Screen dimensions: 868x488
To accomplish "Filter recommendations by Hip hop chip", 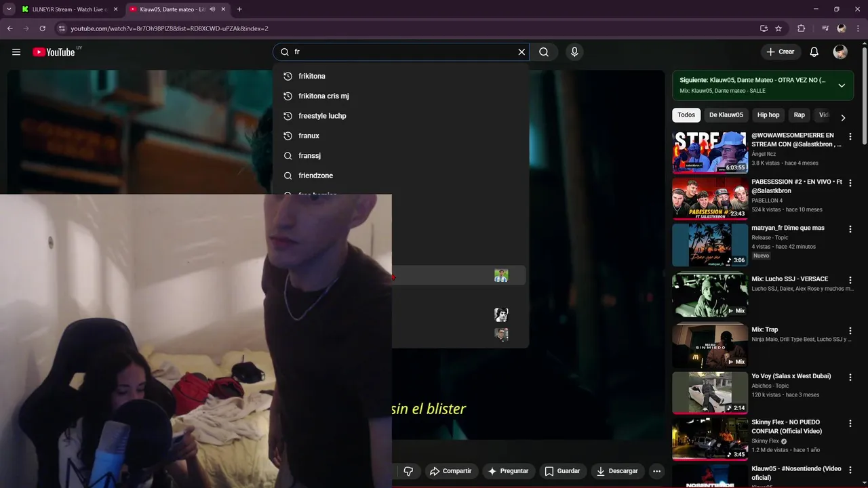I will pos(768,115).
